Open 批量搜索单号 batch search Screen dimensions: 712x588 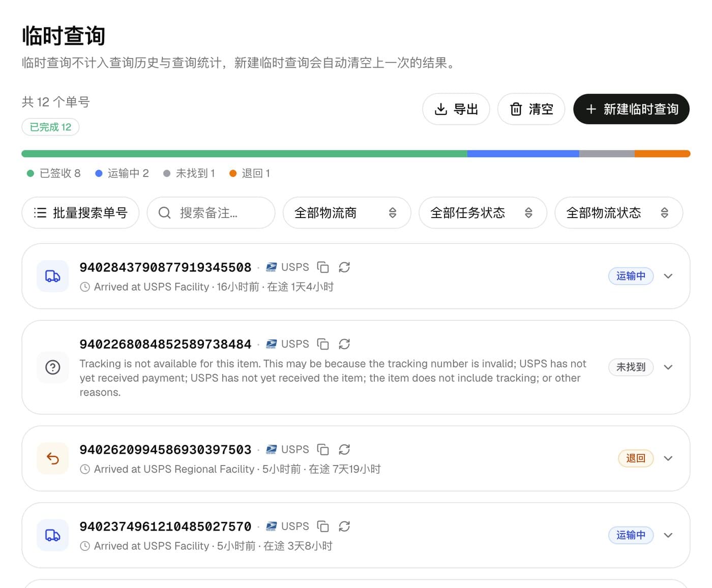(x=80, y=212)
